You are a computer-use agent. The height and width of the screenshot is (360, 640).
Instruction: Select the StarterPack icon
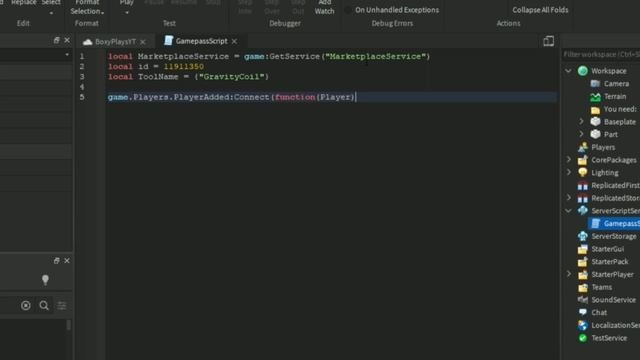coord(582,262)
